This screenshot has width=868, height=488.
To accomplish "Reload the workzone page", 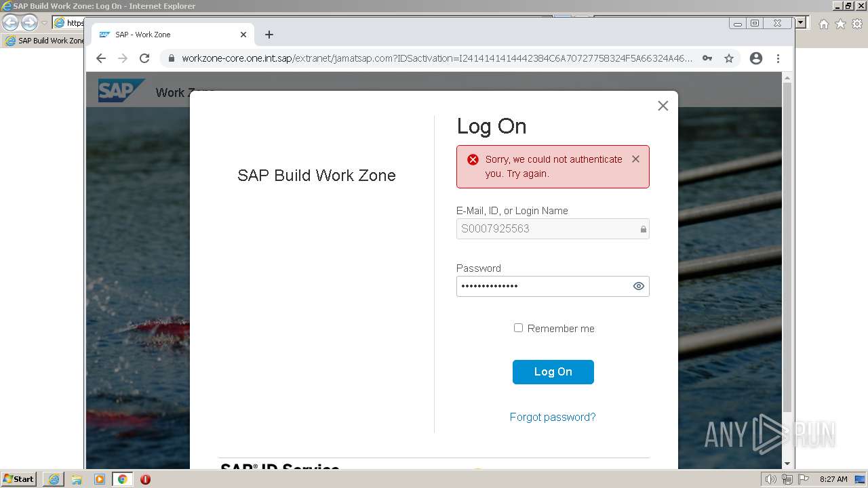I will pyautogui.click(x=144, y=58).
